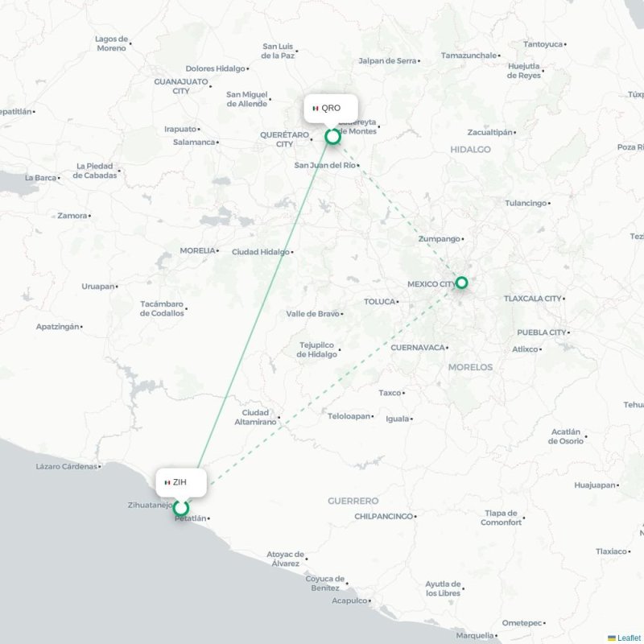Click the Mexican flag in QRO popup
The height and width of the screenshot is (644, 644).
(x=316, y=109)
